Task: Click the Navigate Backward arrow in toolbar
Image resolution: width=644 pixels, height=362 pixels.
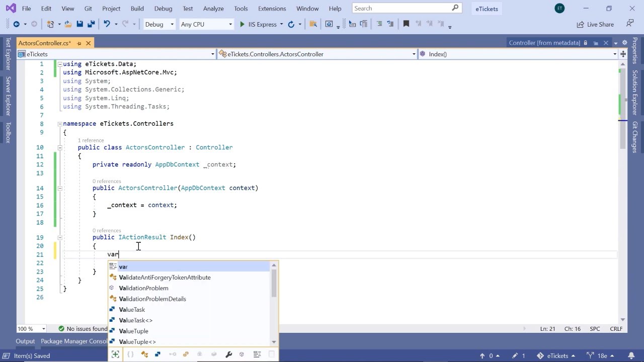Action: [x=16, y=24]
